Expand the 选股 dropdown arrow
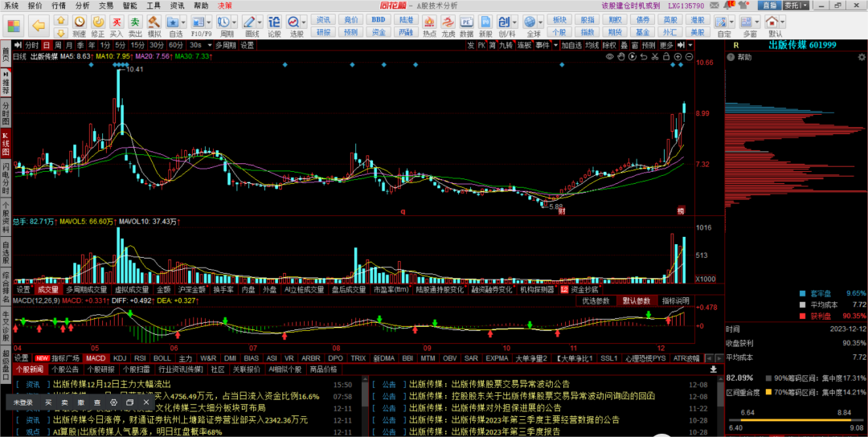Viewport: 868px width, 437px height. (x=304, y=22)
